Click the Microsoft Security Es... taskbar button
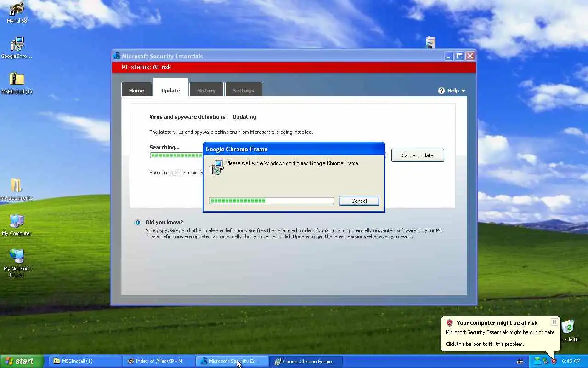 click(x=232, y=362)
